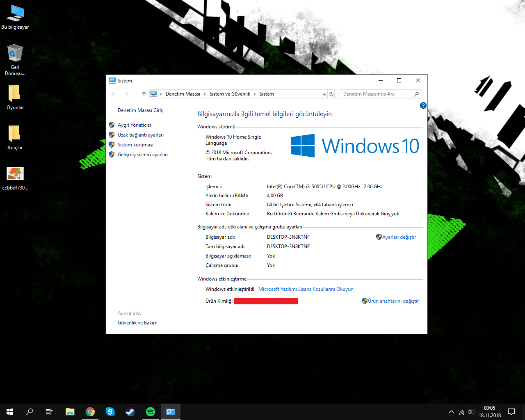The image size is (525, 420).
Task: Open taskbar search magnifier
Action: 30,412
